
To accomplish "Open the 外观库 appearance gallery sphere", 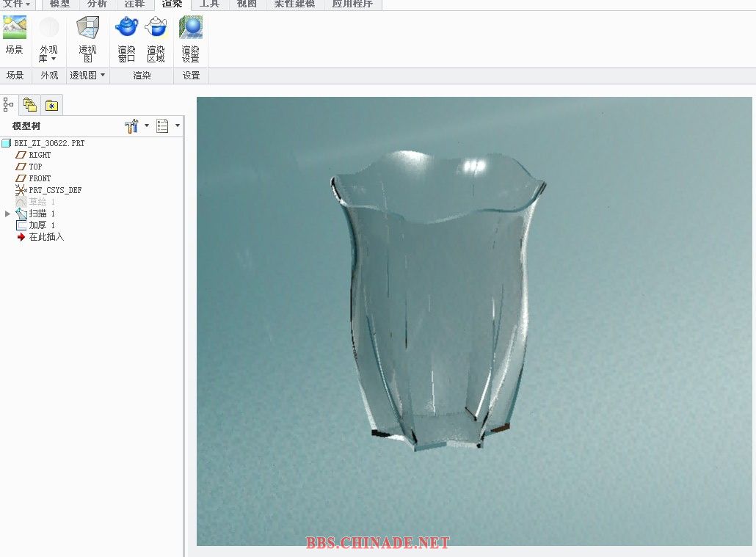I will (x=48, y=27).
